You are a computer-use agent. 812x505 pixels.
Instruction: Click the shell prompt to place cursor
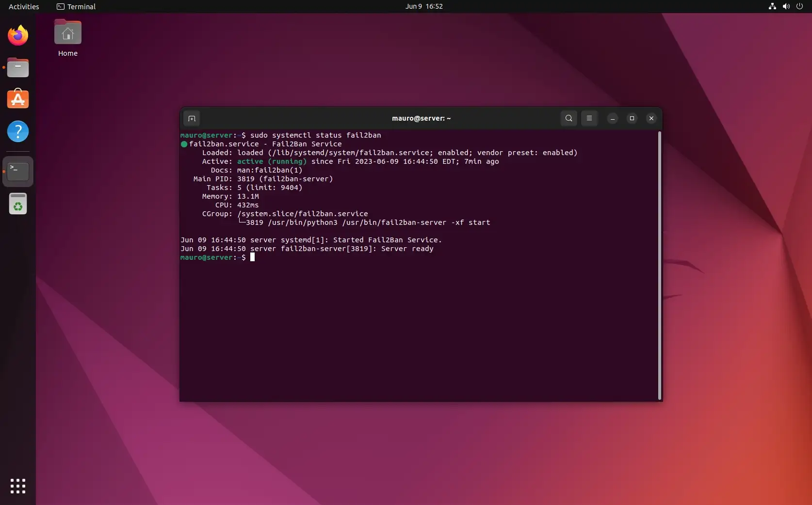(x=252, y=257)
